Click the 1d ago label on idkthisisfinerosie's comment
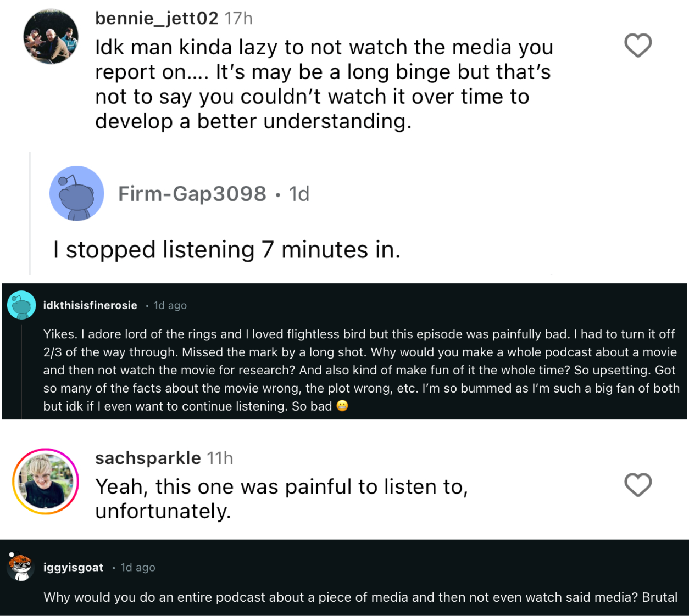The height and width of the screenshot is (616, 689). pyautogui.click(x=170, y=305)
